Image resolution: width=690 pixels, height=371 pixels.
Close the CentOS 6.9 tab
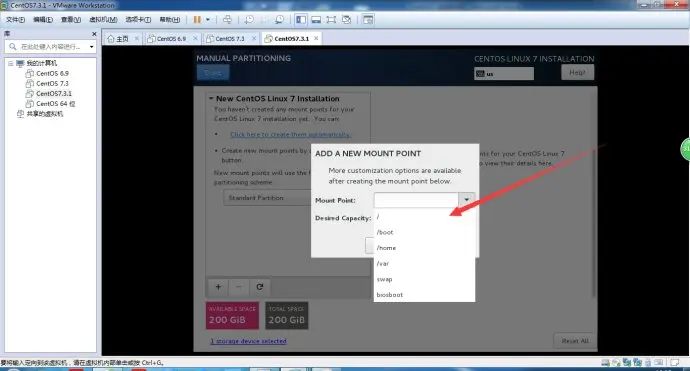point(195,39)
